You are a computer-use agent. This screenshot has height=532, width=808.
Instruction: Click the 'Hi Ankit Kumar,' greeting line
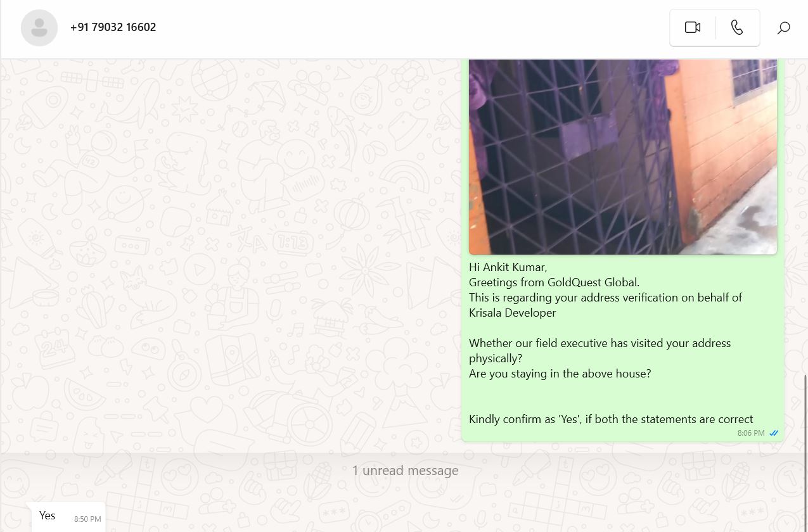(508, 267)
